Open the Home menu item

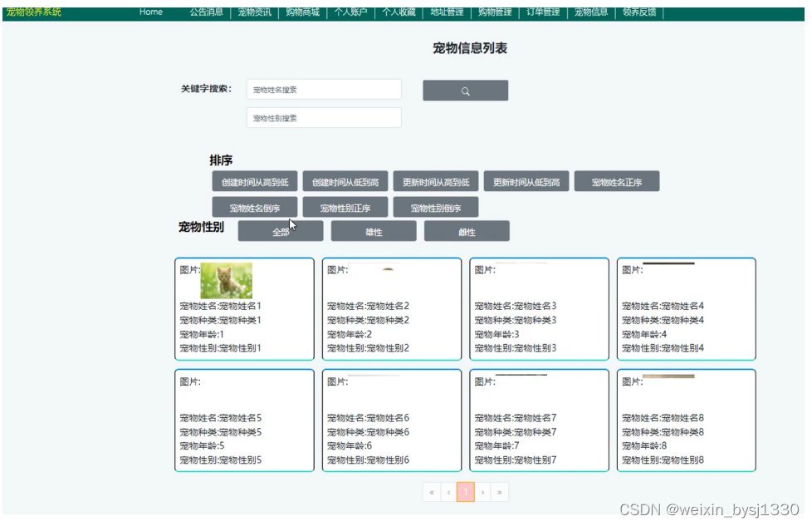151,12
